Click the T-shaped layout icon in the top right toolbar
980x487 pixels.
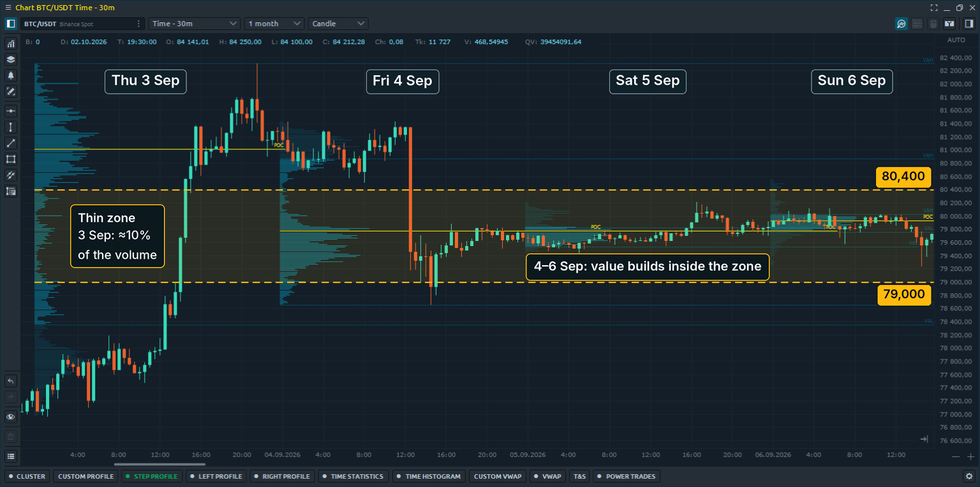click(949, 24)
